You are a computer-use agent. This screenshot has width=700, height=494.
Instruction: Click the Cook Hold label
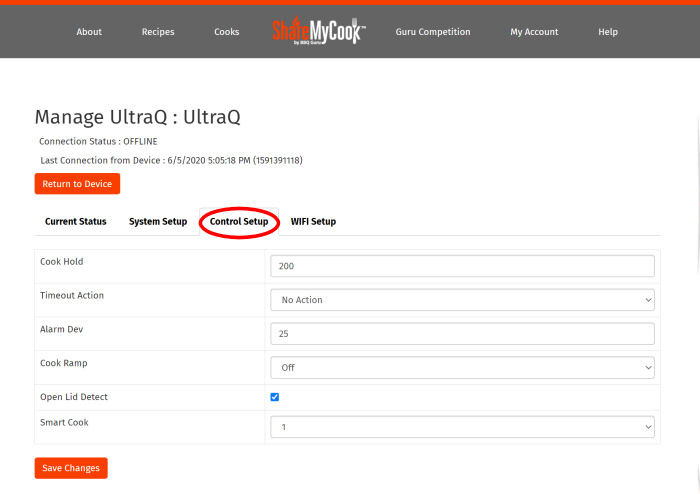click(x=62, y=262)
